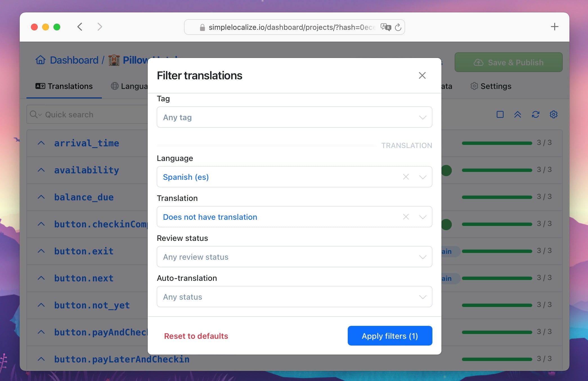Viewport: 588px width, 381px height.
Task: Open the Settings tab
Action: coord(491,86)
